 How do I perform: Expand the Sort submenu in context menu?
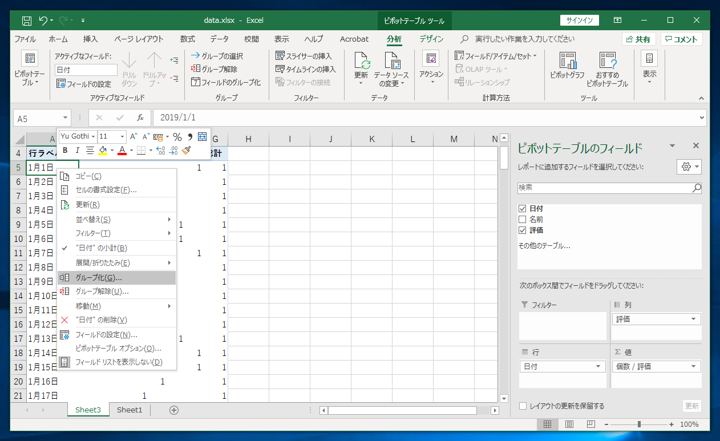117,220
